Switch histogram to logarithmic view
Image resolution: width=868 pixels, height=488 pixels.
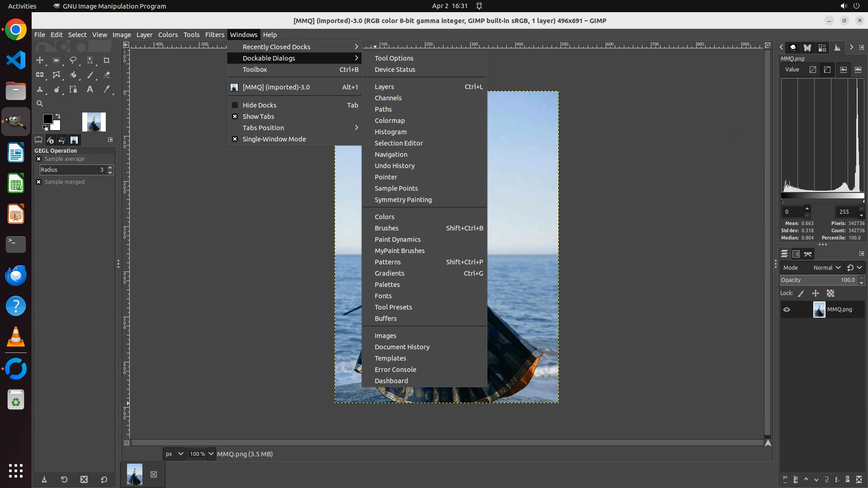[x=827, y=70]
